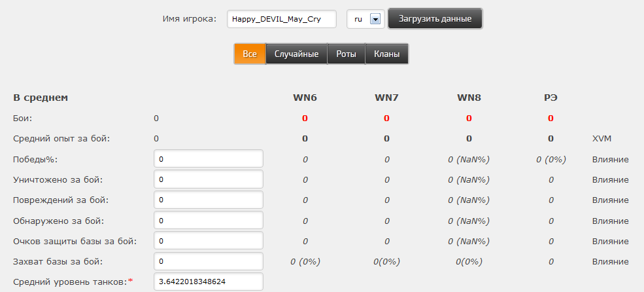This screenshot has width=644, height=292.
Task: Switch to the Роты tab
Action: 347,54
